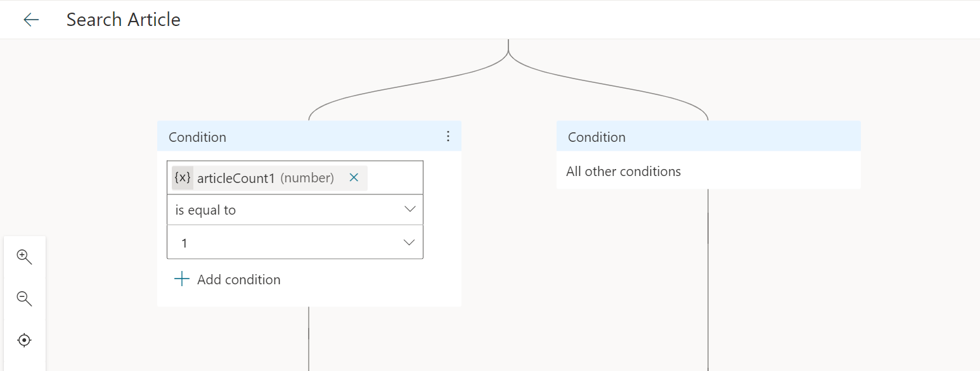Select the Condition header of the right branch
980x371 pixels.
coord(596,136)
